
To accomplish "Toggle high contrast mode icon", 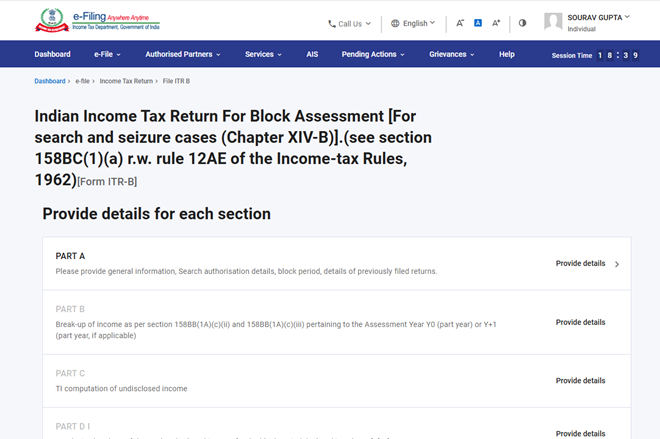I will click(522, 23).
